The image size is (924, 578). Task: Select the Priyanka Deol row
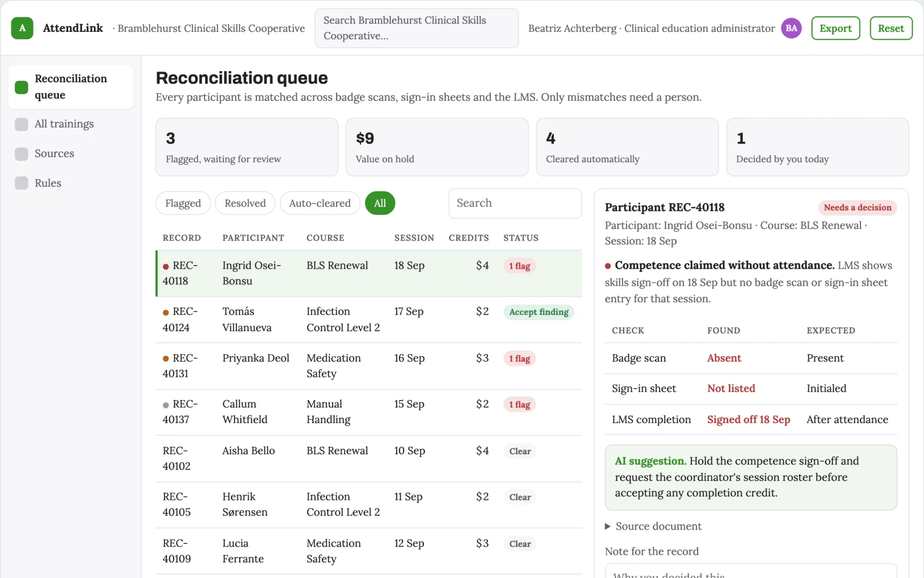pyautogui.click(x=368, y=366)
